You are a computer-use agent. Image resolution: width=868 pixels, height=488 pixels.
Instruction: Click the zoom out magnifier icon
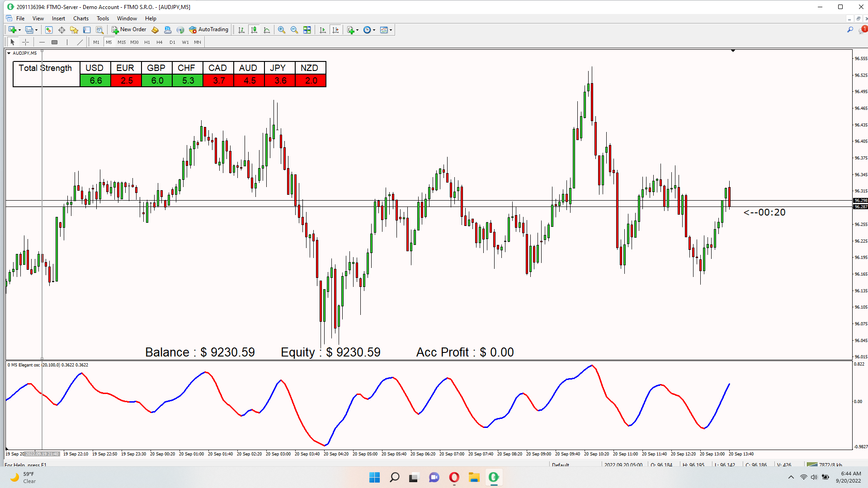coord(294,30)
